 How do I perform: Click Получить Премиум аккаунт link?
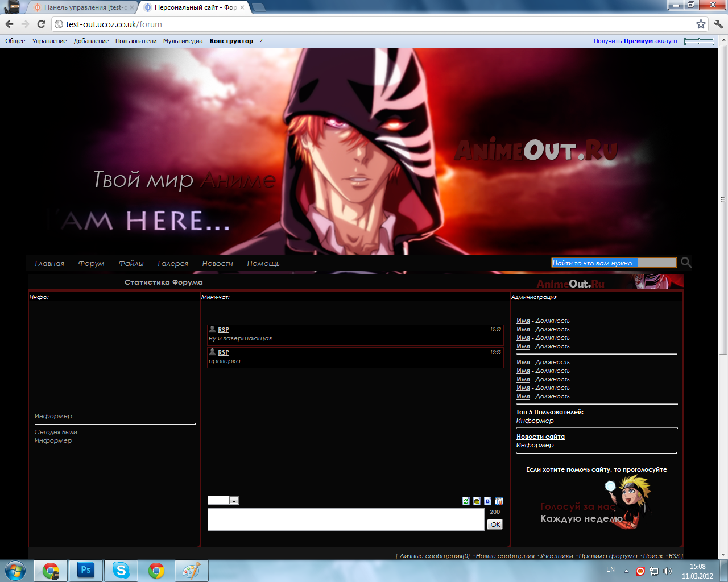636,41
